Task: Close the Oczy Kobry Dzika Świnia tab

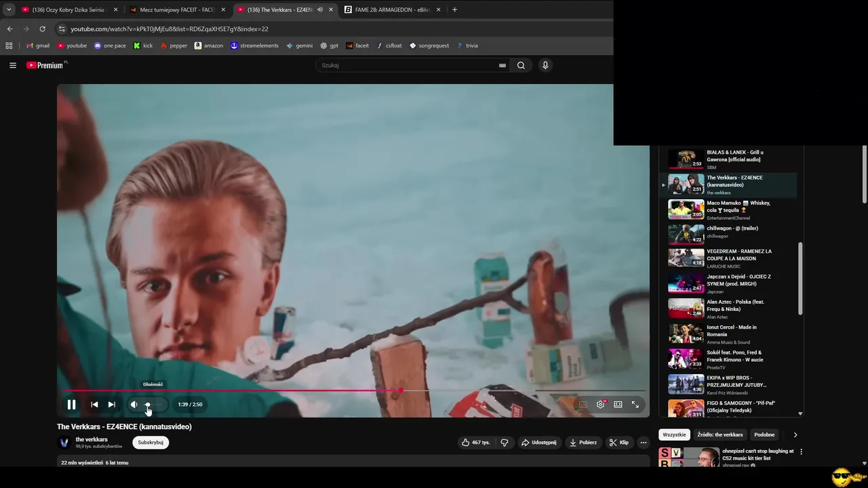Action: click(x=115, y=9)
